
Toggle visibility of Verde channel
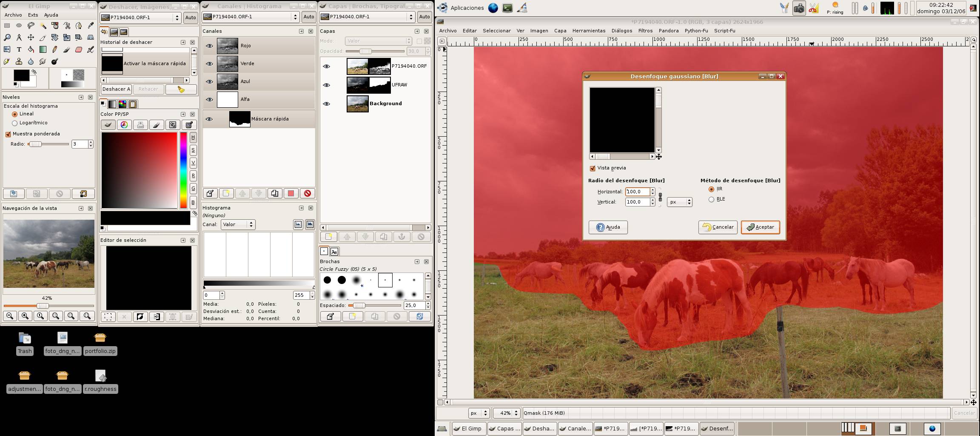pos(209,63)
